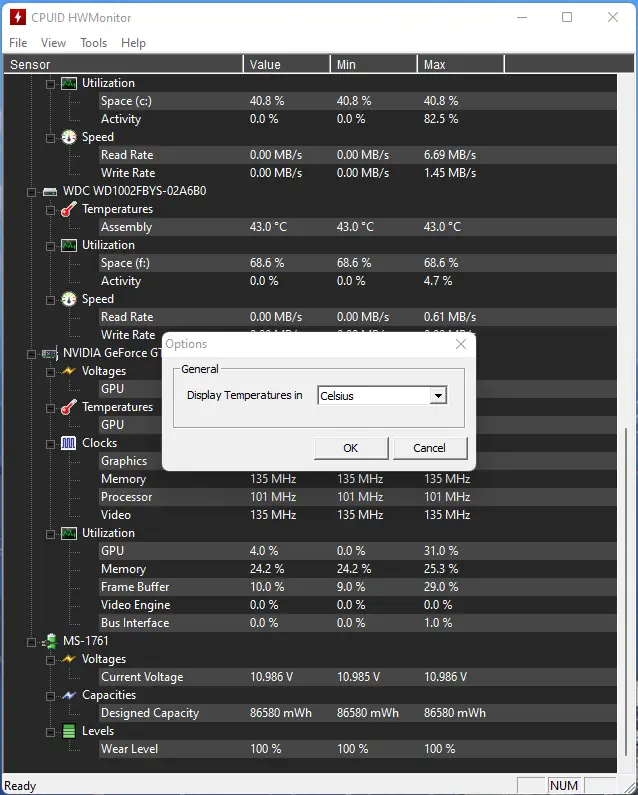Click the Min column header

(374, 65)
